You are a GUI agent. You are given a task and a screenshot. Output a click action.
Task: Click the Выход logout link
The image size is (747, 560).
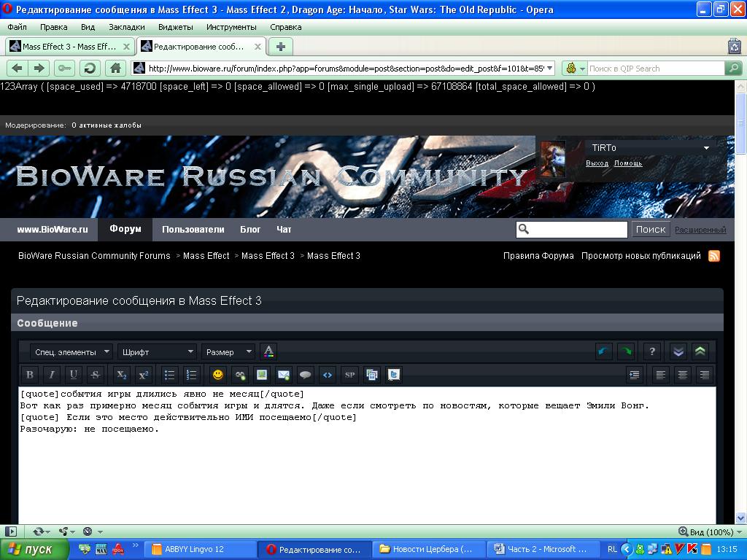click(597, 163)
